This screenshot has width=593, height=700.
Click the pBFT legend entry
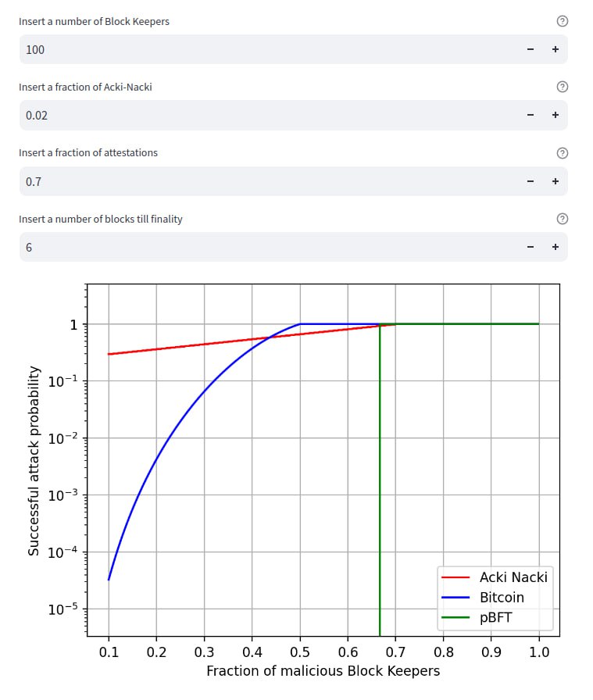pyautogui.click(x=495, y=617)
